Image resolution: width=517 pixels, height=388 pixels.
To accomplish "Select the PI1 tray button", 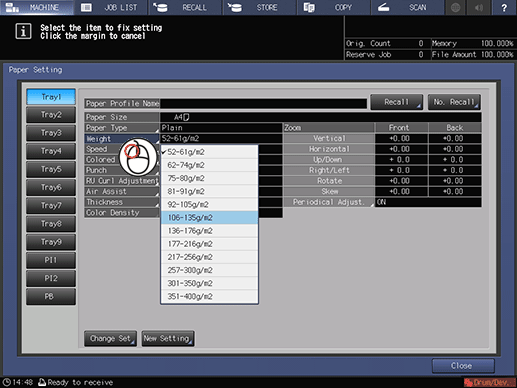I will [x=51, y=260].
